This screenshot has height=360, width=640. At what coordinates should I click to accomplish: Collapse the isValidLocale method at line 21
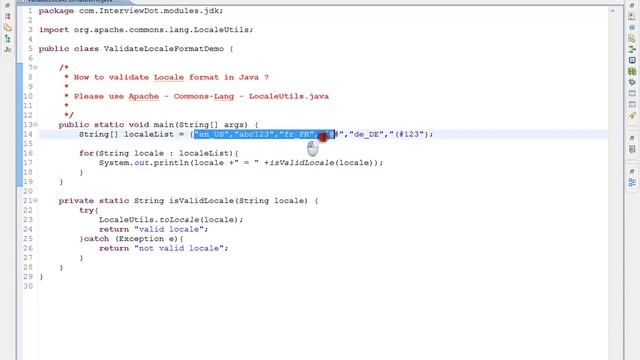pos(36,200)
